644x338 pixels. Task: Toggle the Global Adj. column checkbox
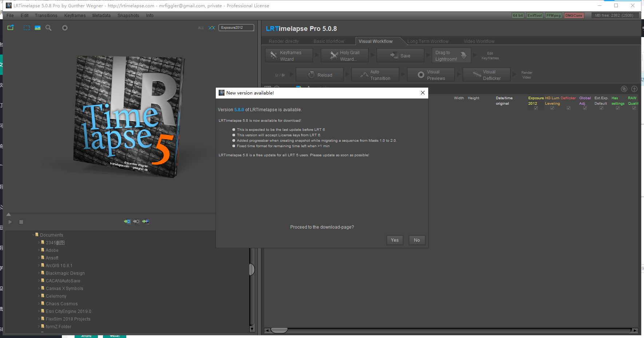(x=585, y=108)
